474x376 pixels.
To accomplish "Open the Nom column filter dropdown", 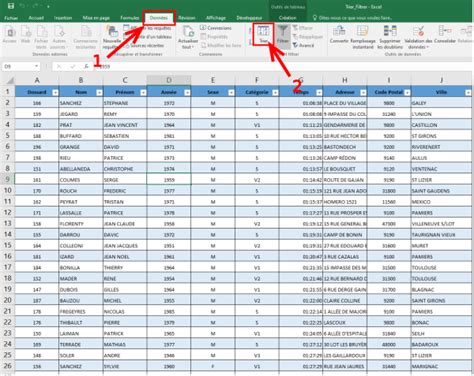I will [x=99, y=93].
